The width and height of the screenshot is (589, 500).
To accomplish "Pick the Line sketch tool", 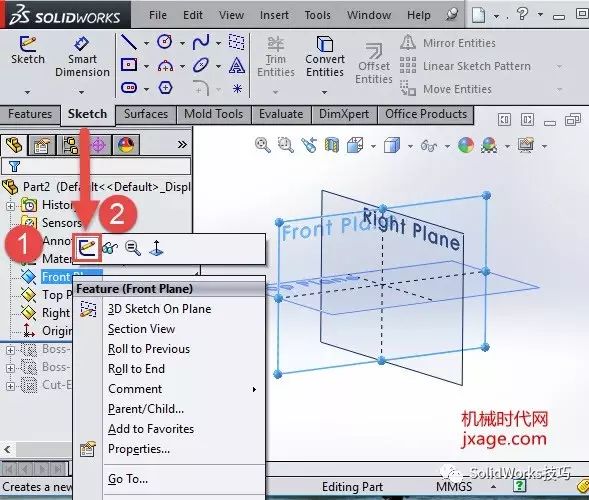I will point(129,42).
